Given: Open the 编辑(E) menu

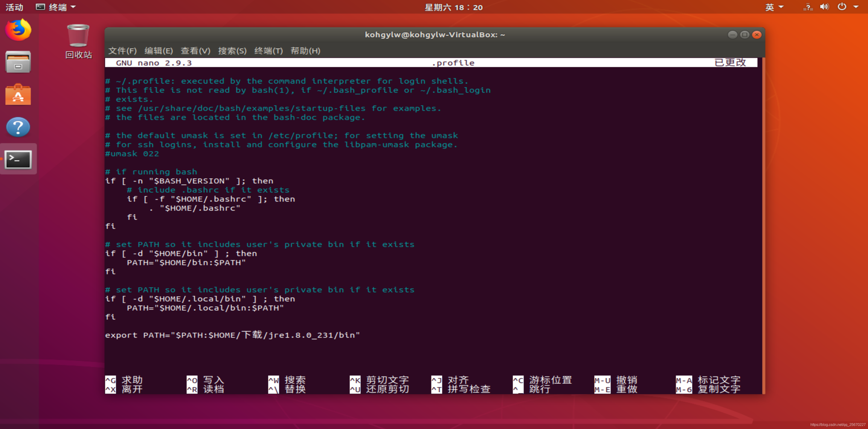Looking at the screenshot, I should coord(159,51).
